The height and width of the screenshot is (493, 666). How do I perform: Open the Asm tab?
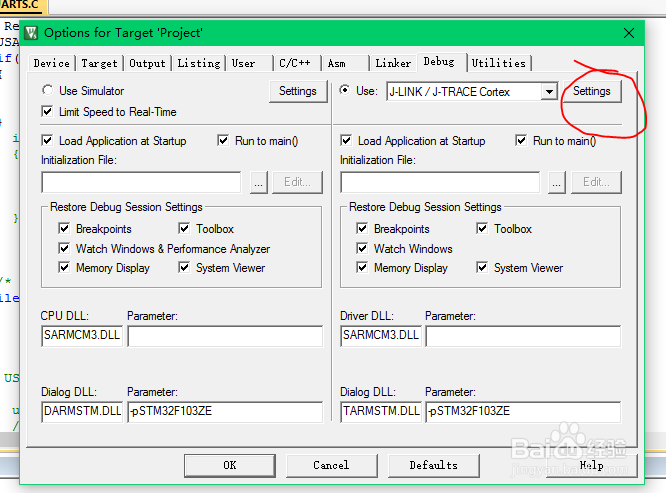(337, 63)
